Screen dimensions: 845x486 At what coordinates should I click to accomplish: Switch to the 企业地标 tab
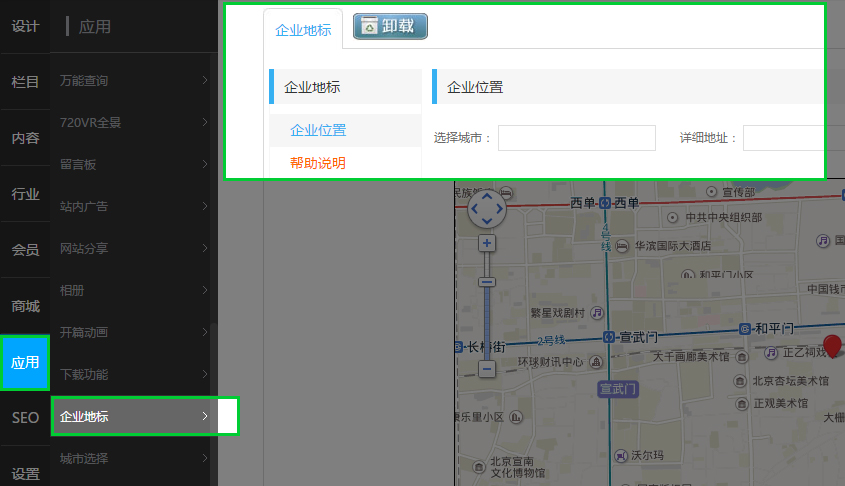point(303,30)
